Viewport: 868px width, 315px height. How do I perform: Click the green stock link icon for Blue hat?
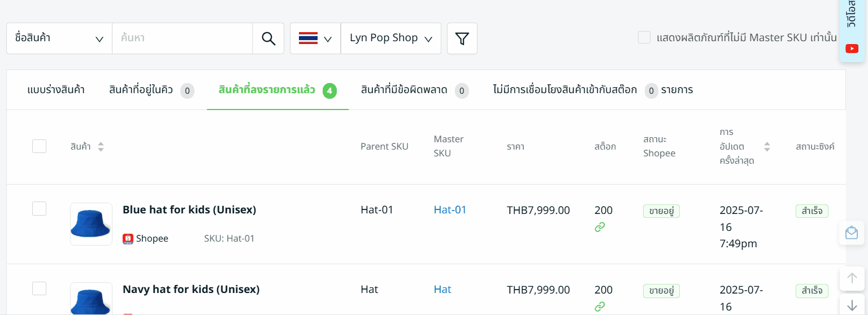(600, 227)
